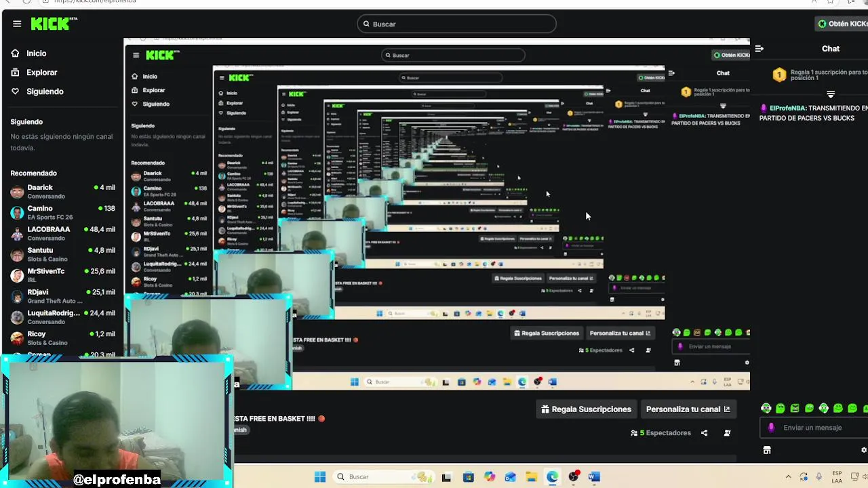Click the outermost 'Obtén KICKs' button
Viewport: 868px width, 488px height.
(842, 24)
